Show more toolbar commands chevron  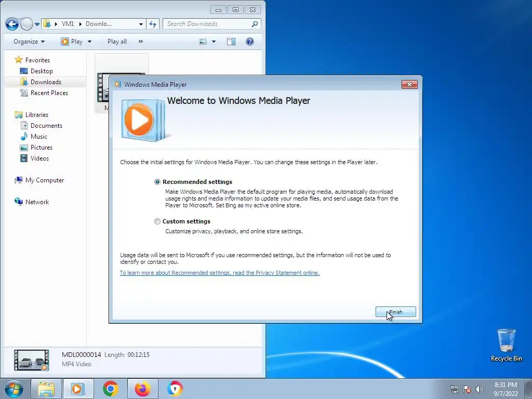point(141,42)
